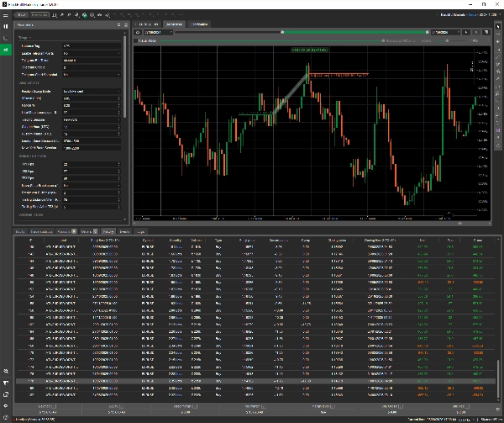Image resolution: width=504 pixels, height=423 pixels.
Task: Click the search icon in bottom-left sidebar
Action: coord(6,371)
